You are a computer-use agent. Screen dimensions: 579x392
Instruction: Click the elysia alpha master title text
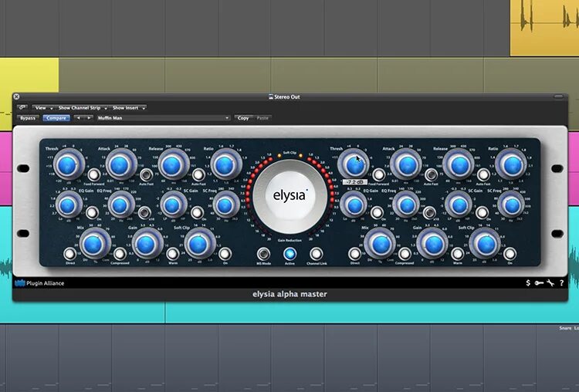pos(289,294)
